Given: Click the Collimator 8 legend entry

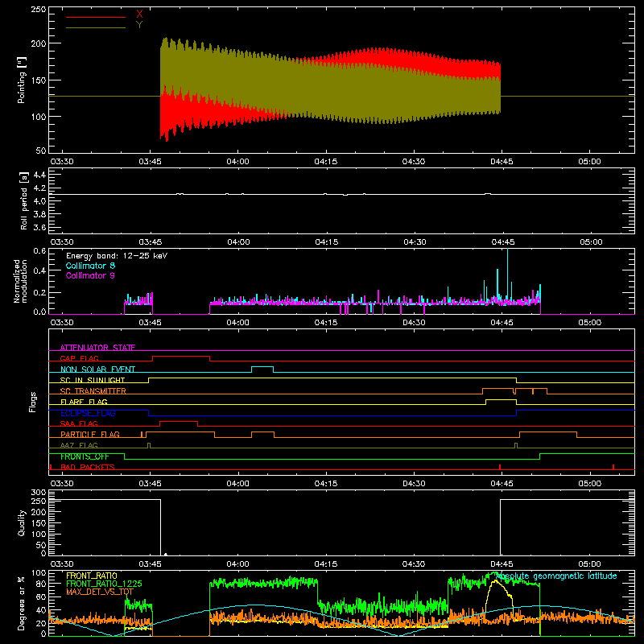Looking at the screenshot, I should pos(90,266).
